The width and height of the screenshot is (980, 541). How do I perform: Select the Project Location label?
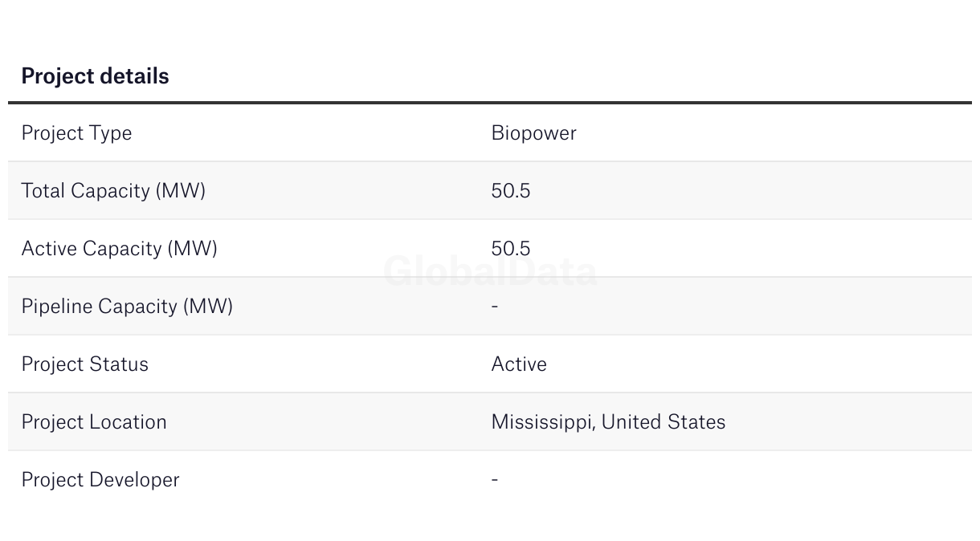pyautogui.click(x=94, y=422)
